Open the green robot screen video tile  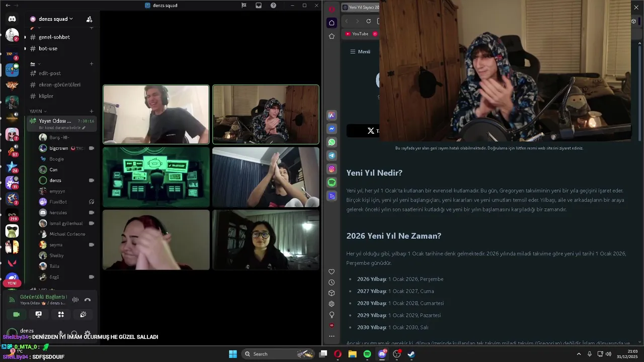point(156,177)
